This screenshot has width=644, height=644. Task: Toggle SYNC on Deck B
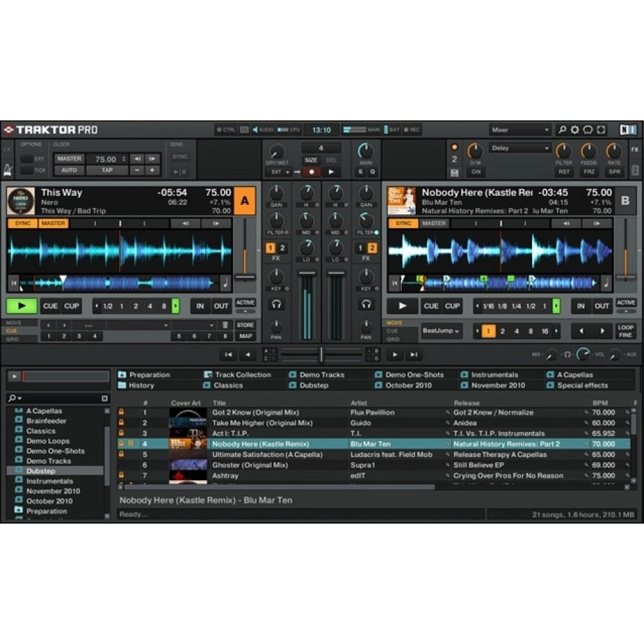(403, 223)
